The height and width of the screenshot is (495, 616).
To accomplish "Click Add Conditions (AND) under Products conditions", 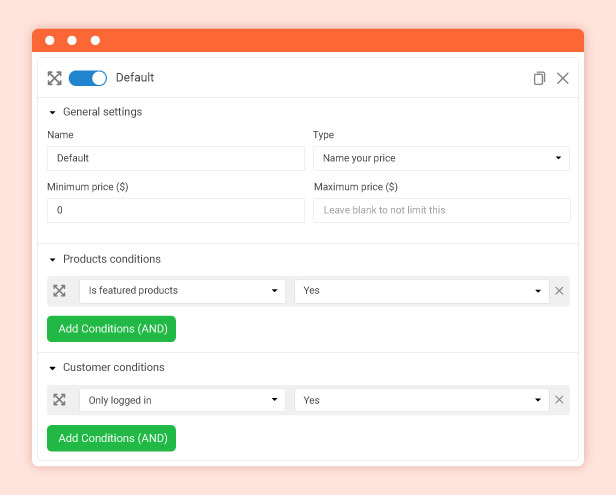I will coord(111,329).
